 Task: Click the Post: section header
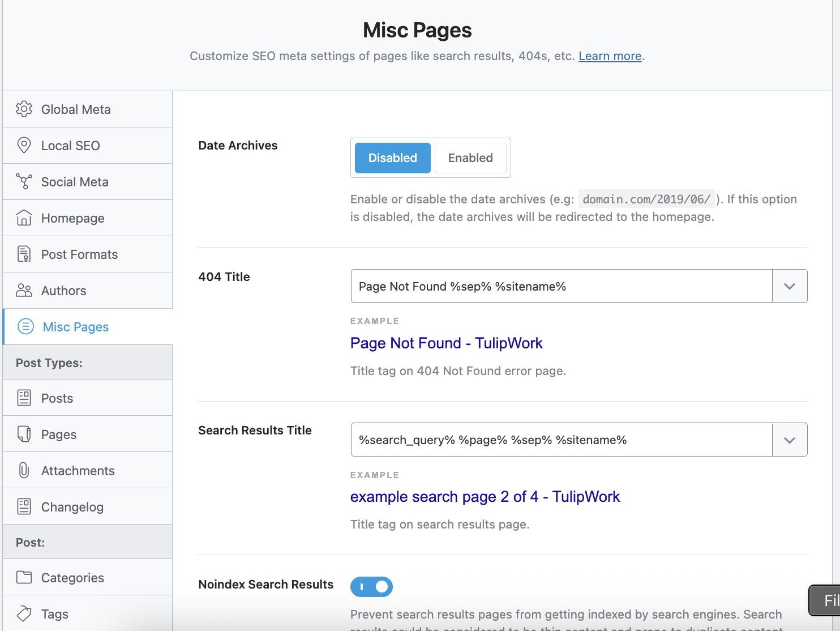30,542
